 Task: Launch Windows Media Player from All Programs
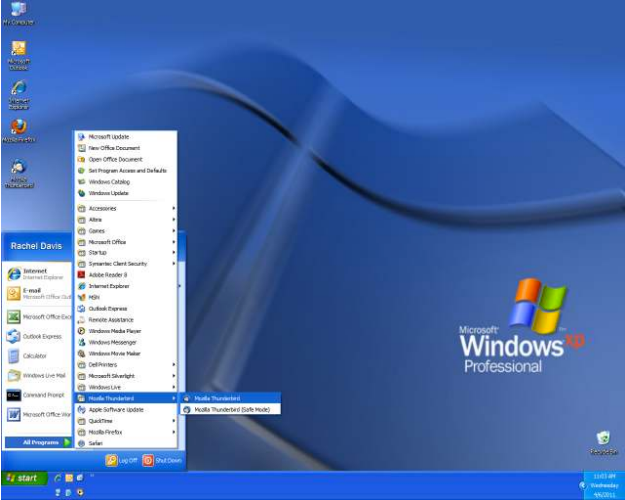[x=126, y=331]
